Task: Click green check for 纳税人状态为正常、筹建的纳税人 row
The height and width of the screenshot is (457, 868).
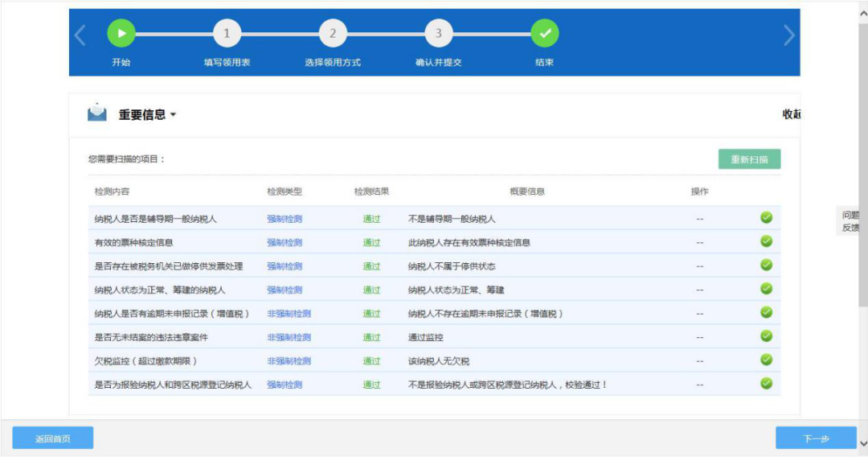Action: tap(766, 289)
